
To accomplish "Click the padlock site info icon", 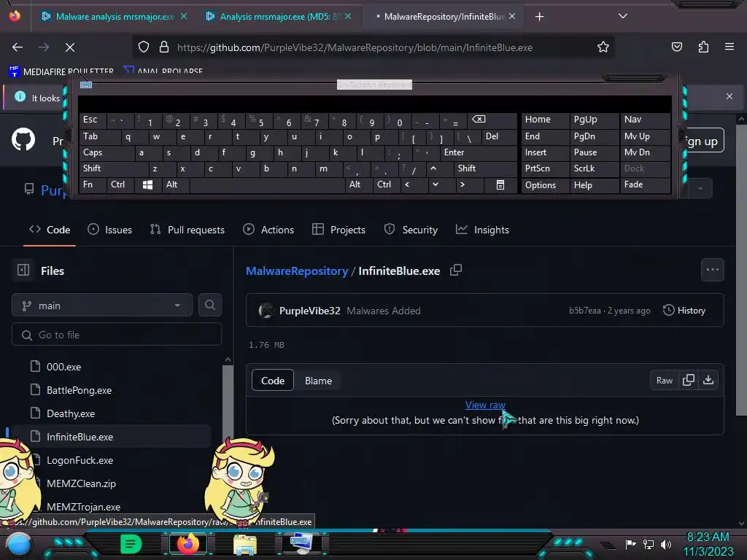I will coord(164,47).
